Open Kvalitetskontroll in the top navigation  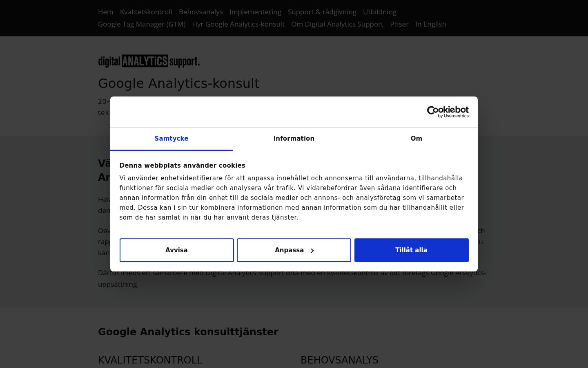coord(146,12)
